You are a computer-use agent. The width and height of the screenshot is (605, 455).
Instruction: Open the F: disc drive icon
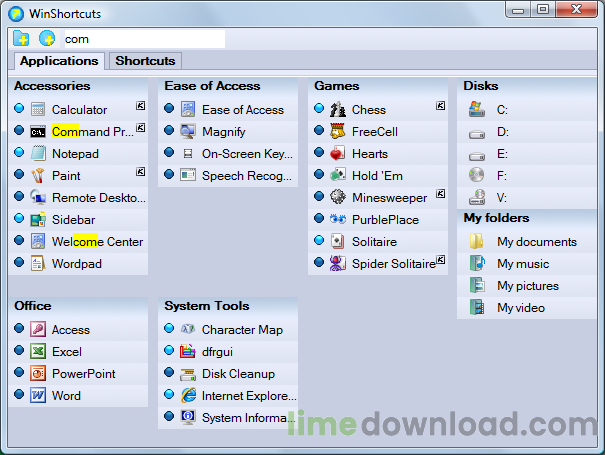(477, 175)
